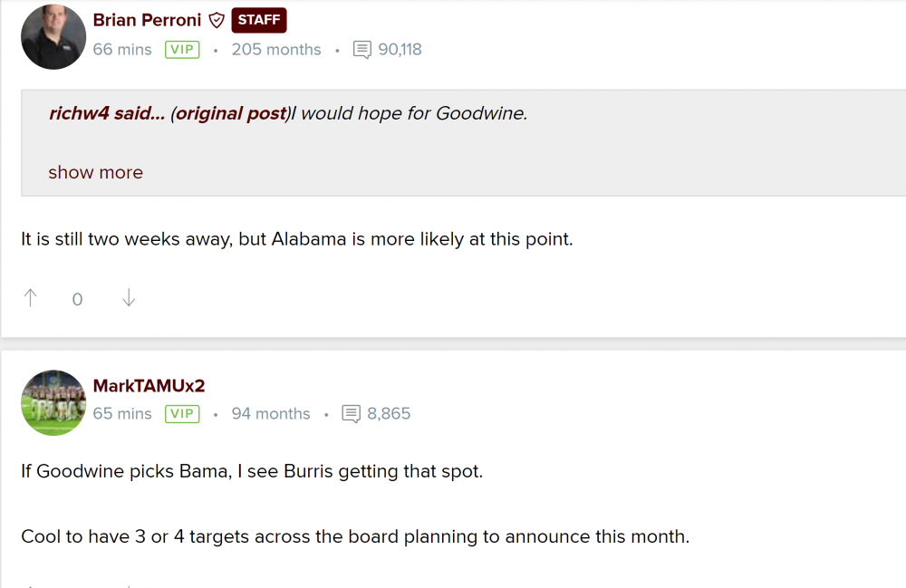Click Brian Perroni's post count icon
906x588 pixels.
coord(362,50)
